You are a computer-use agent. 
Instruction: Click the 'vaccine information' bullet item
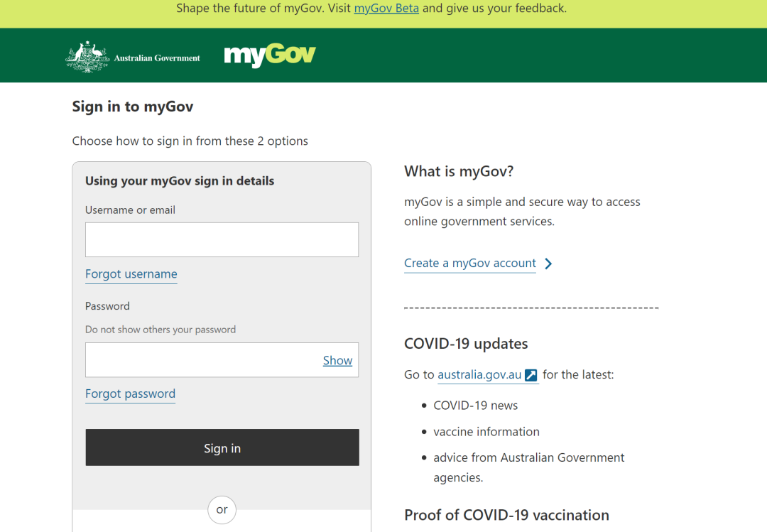click(x=486, y=432)
